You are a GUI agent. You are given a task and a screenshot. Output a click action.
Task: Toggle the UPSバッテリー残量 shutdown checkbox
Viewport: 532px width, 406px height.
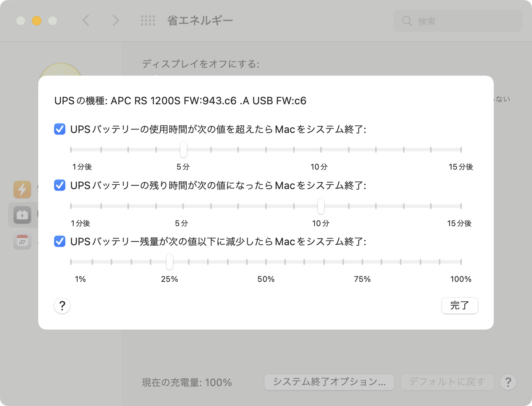click(60, 242)
